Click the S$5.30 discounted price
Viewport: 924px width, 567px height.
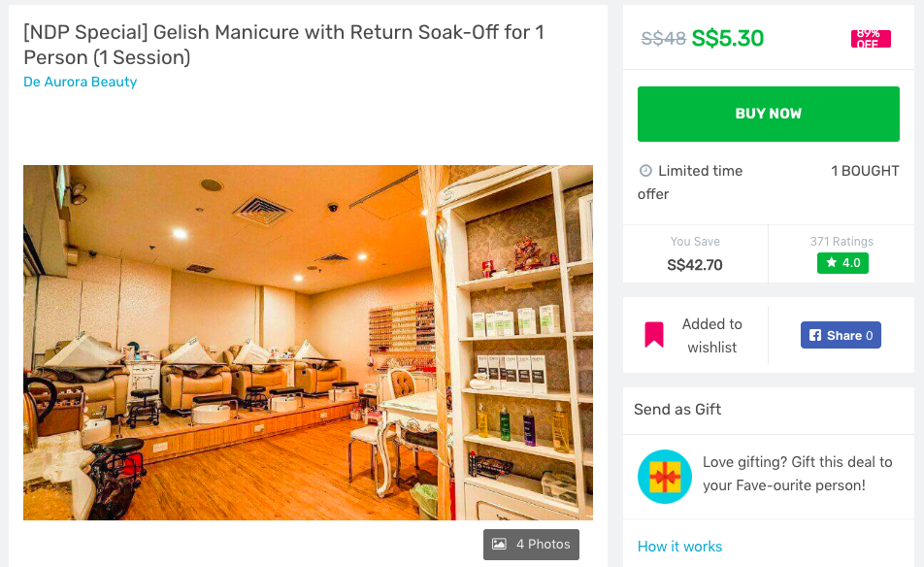point(727,39)
